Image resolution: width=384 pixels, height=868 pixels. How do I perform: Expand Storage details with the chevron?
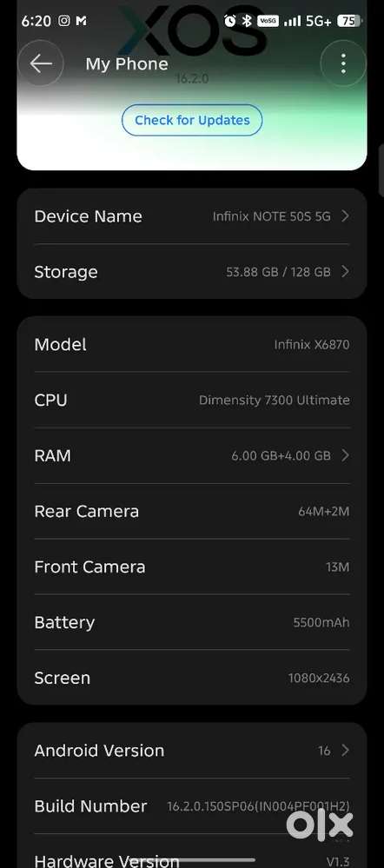click(x=345, y=271)
